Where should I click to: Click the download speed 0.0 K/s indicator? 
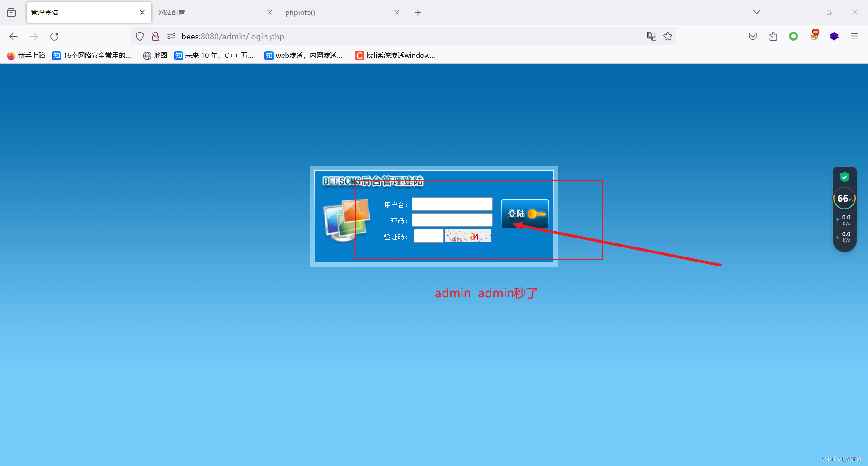pyautogui.click(x=844, y=237)
